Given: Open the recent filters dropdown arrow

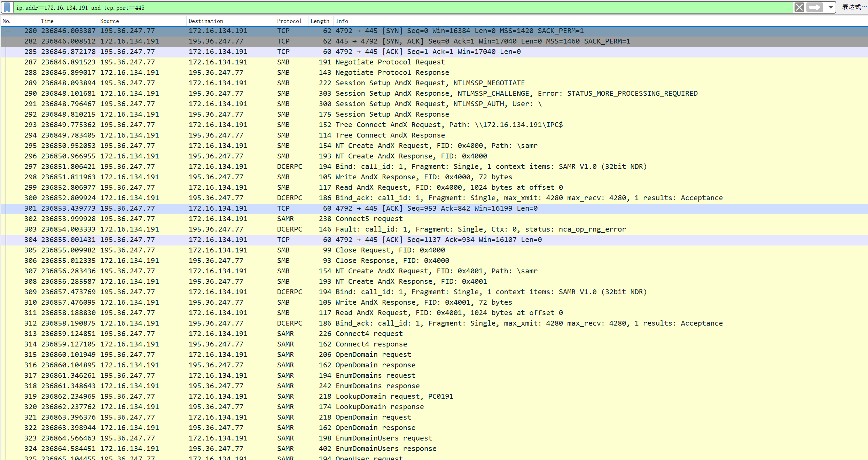Looking at the screenshot, I should (830, 7).
